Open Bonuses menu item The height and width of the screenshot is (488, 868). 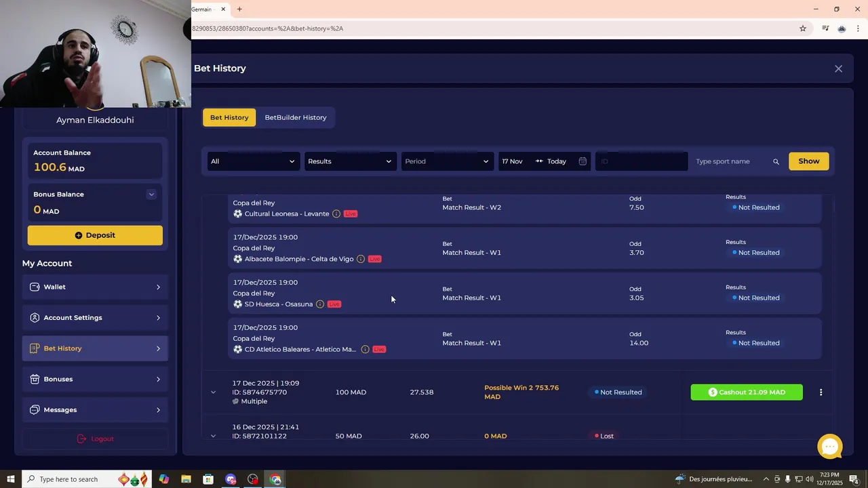pos(95,379)
